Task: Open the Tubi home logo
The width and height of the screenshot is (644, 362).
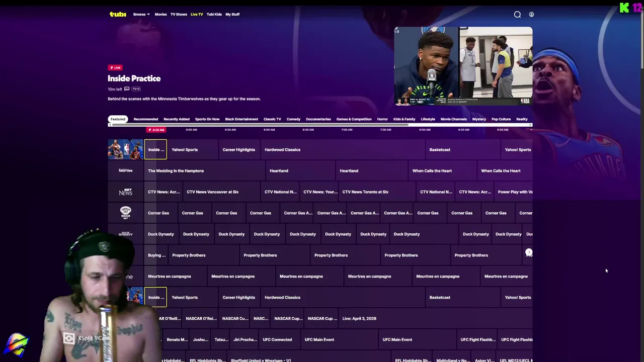Action: click(118, 14)
